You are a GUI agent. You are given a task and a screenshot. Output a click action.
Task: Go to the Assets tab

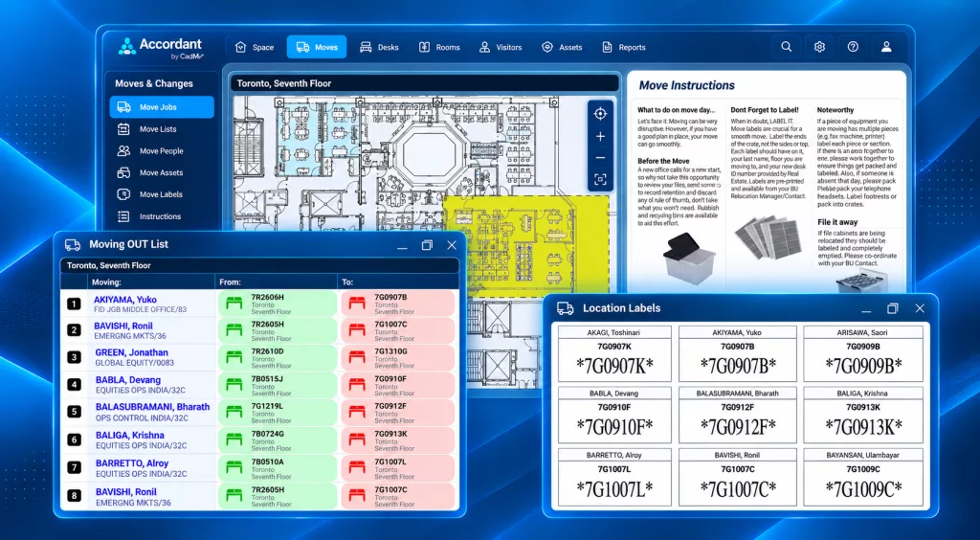[562, 47]
